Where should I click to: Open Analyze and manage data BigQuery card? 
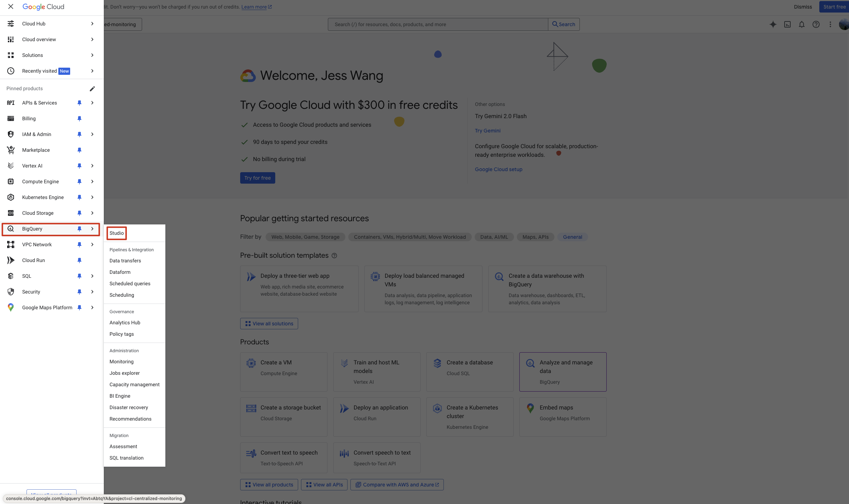(x=563, y=372)
